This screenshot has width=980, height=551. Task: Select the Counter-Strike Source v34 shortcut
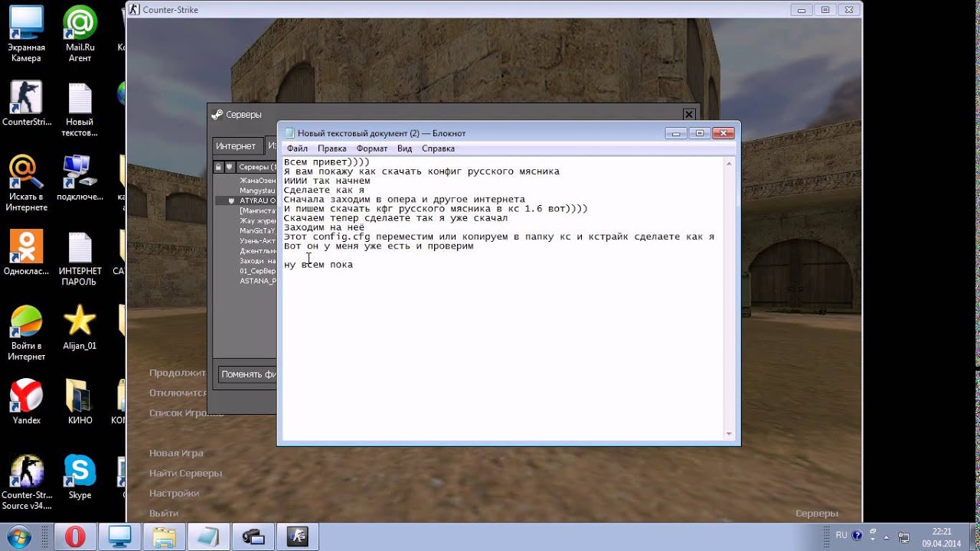tap(26, 482)
